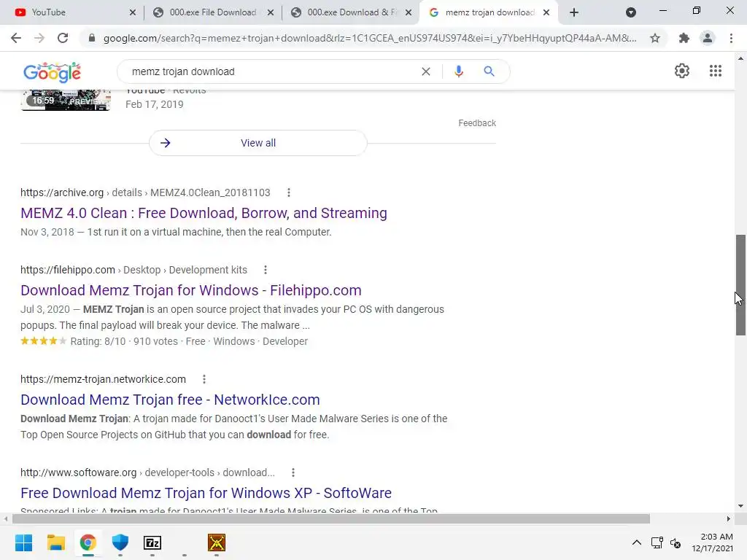This screenshot has height=560, width=747.
Task: Bookmark this page with star icon
Action: point(655,38)
